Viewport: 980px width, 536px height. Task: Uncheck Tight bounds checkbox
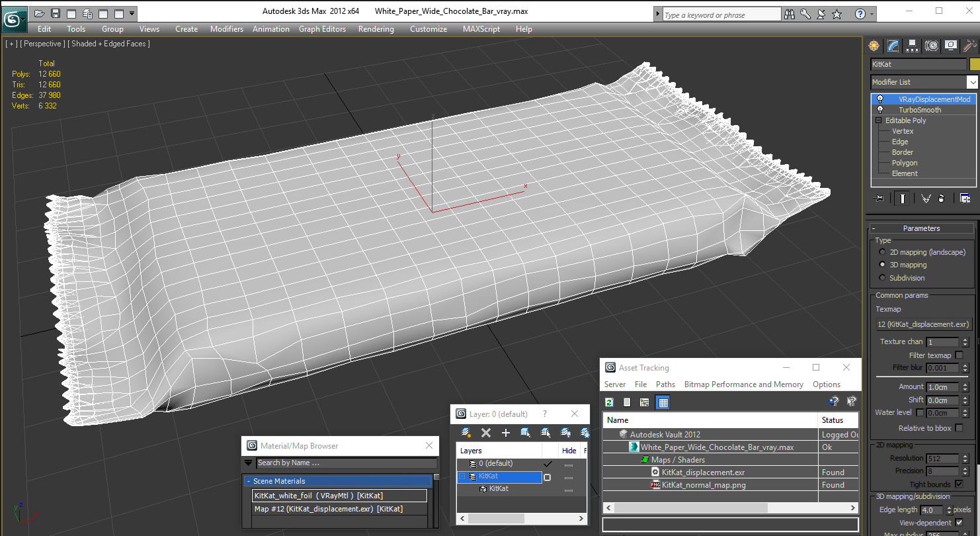pos(960,484)
